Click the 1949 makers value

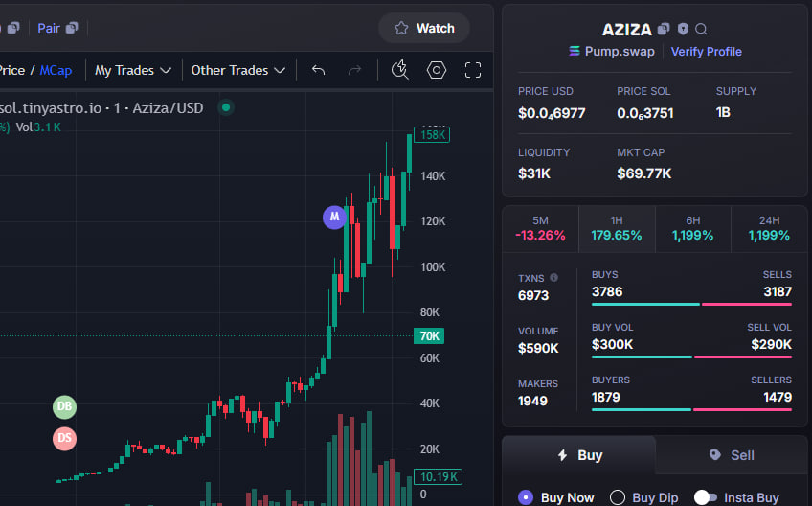pyautogui.click(x=532, y=401)
